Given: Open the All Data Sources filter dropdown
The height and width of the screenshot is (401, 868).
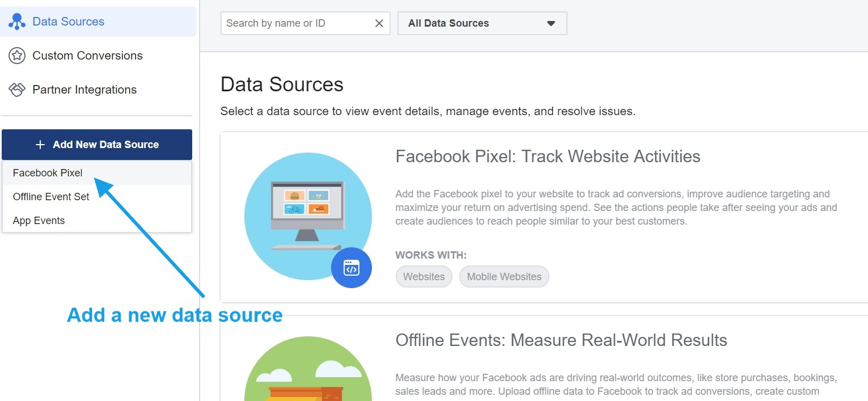Looking at the screenshot, I should [481, 23].
